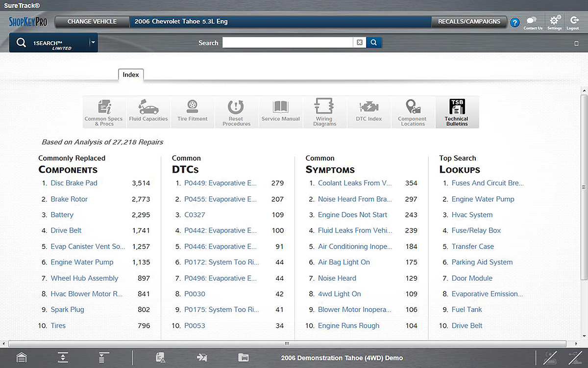Screen dimensions: 588x368
Task: Go to the home garage icon
Action: (22, 358)
